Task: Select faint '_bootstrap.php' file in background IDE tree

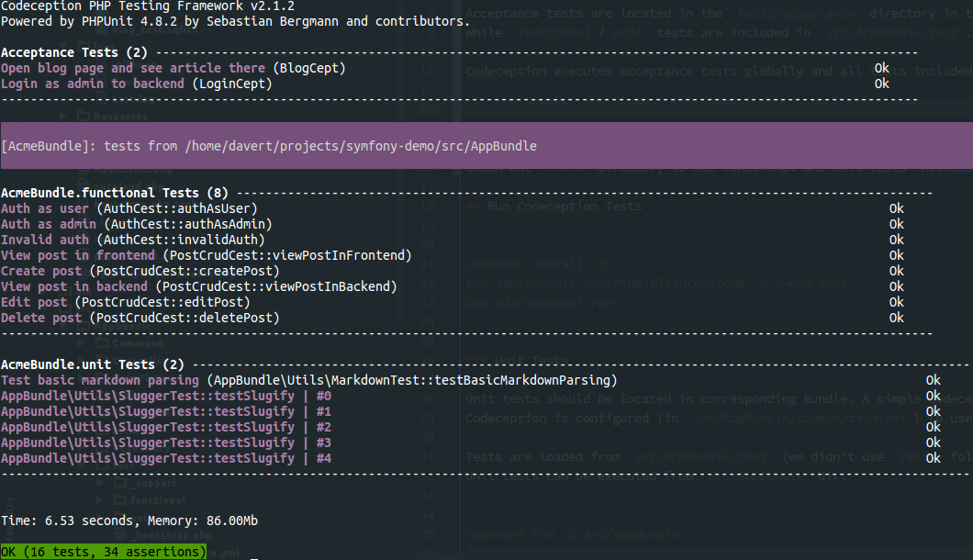Action: coord(173,534)
